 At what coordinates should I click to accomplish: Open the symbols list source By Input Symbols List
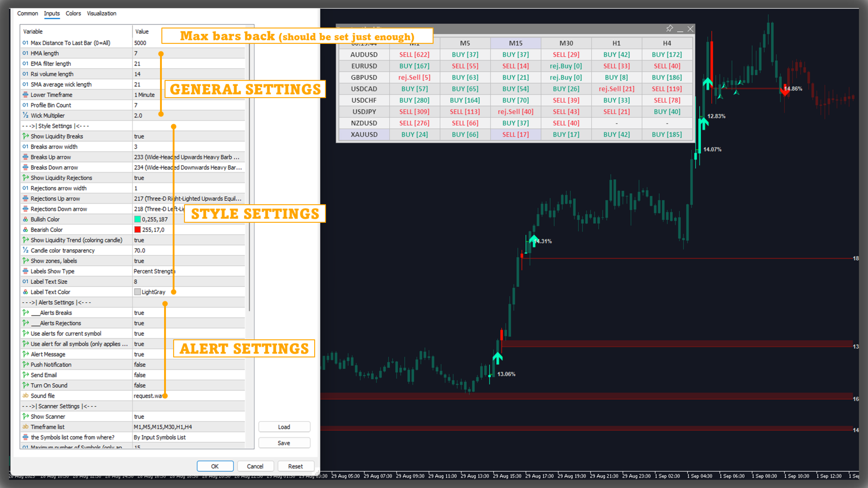[189, 437]
